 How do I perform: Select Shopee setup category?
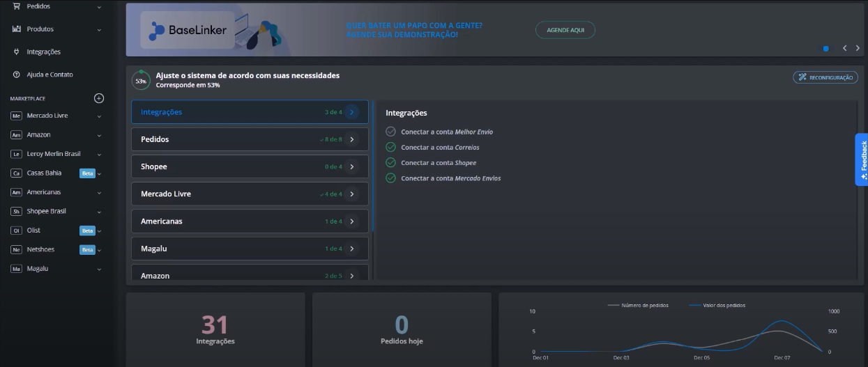pos(250,166)
